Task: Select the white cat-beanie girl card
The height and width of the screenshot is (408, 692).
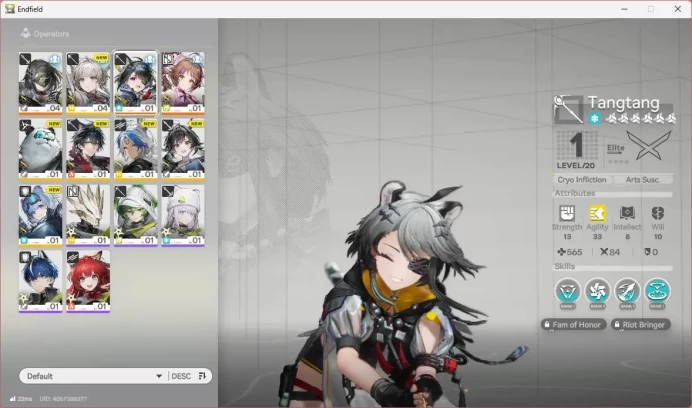Action: (x=183, y=215)
